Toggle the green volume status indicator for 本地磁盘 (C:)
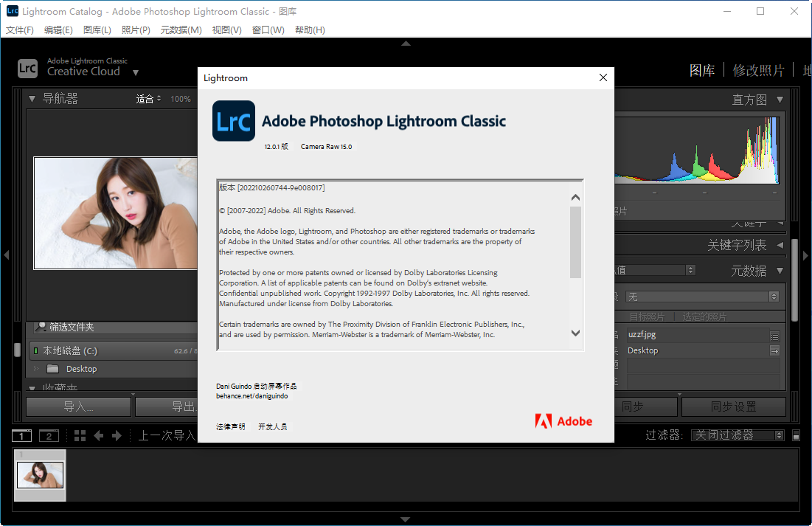The image size is (812, 526). (35, 351)
